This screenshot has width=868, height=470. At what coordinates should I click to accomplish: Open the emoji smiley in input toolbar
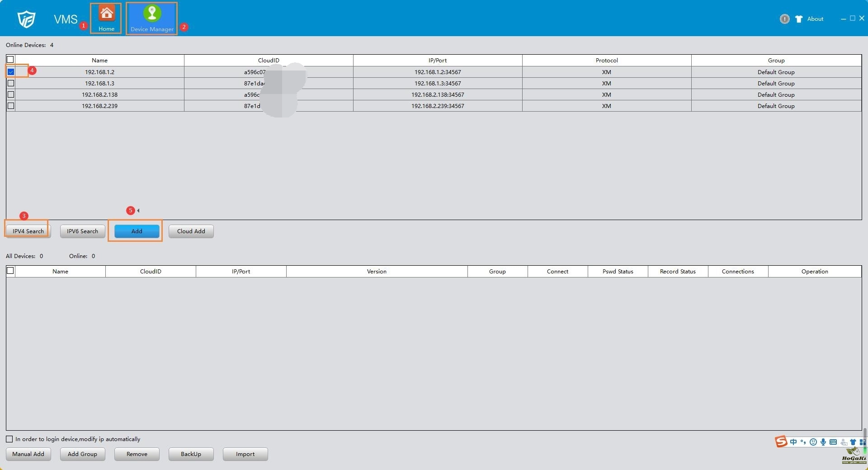813,442
